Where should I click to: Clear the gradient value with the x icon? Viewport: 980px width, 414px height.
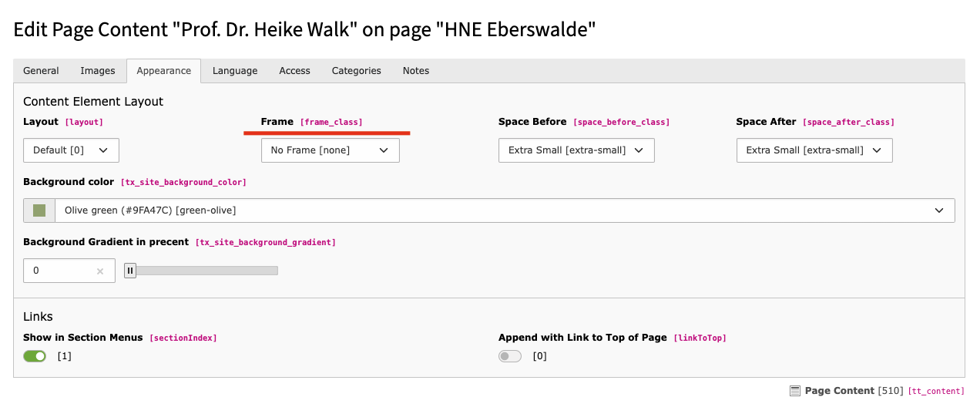(x=100, y=271)
